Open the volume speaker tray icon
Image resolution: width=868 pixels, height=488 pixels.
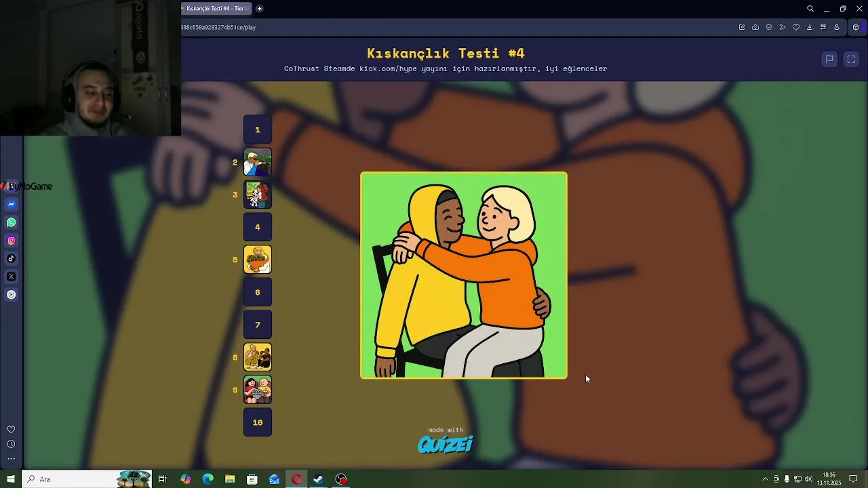[x=808, y=479]
